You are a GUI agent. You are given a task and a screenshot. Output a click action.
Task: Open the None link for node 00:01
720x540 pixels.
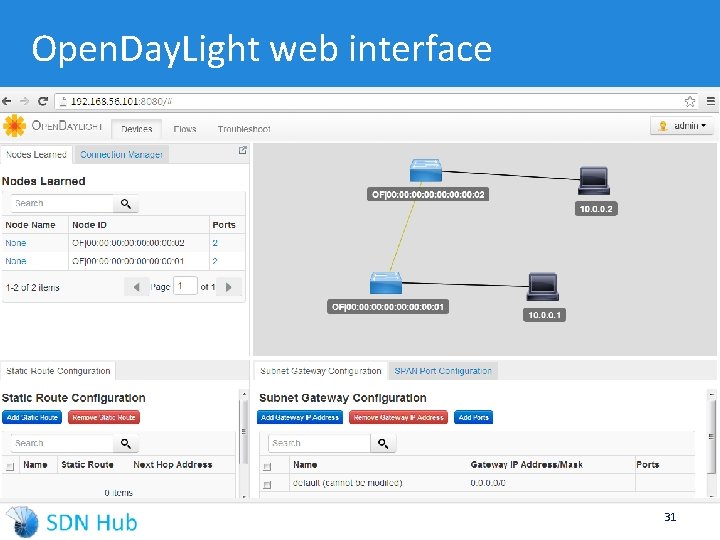click(x=16, y=261)
